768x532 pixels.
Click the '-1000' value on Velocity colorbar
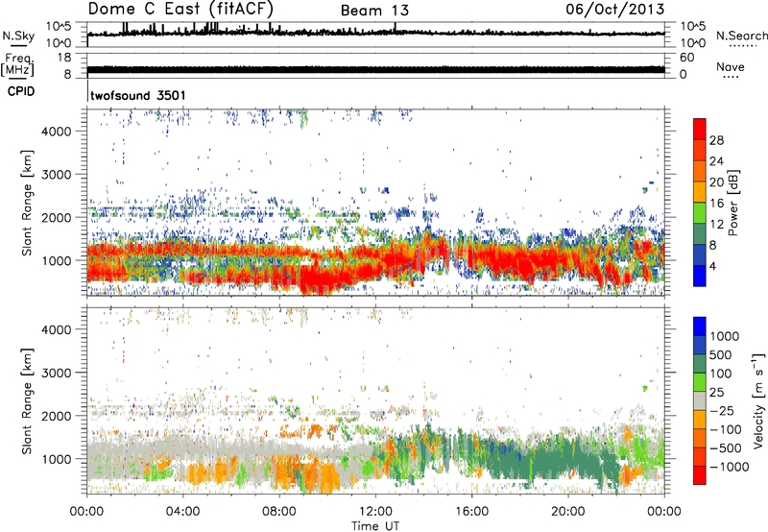(730, 467)
